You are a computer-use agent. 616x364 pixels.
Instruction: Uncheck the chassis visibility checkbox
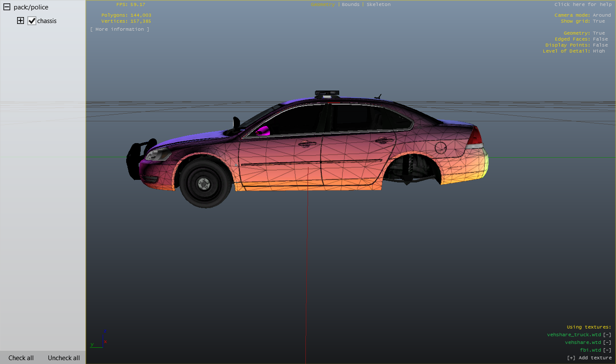tap(32, 21)
